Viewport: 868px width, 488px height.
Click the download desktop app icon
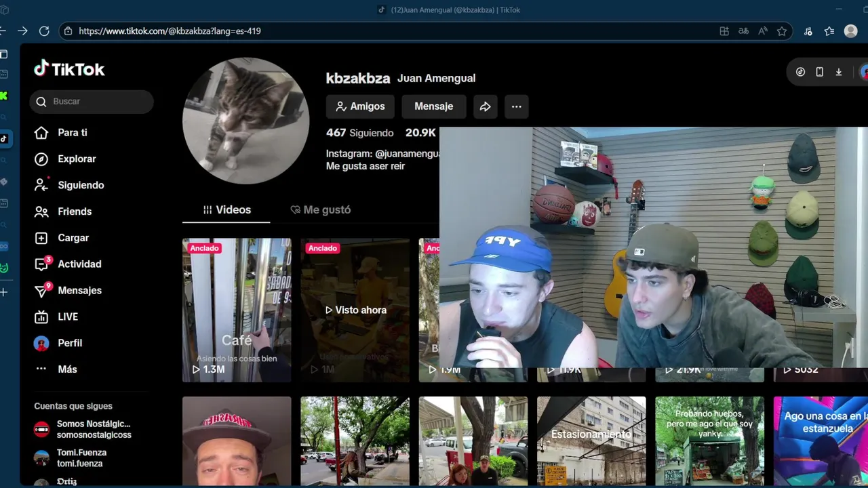tap(839, 72)
